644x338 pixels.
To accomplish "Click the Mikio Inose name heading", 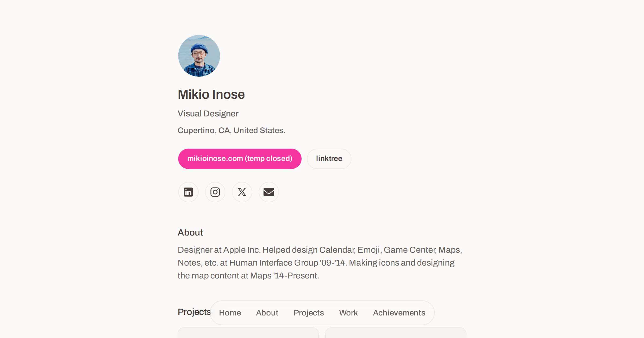I will pos(211,94).
